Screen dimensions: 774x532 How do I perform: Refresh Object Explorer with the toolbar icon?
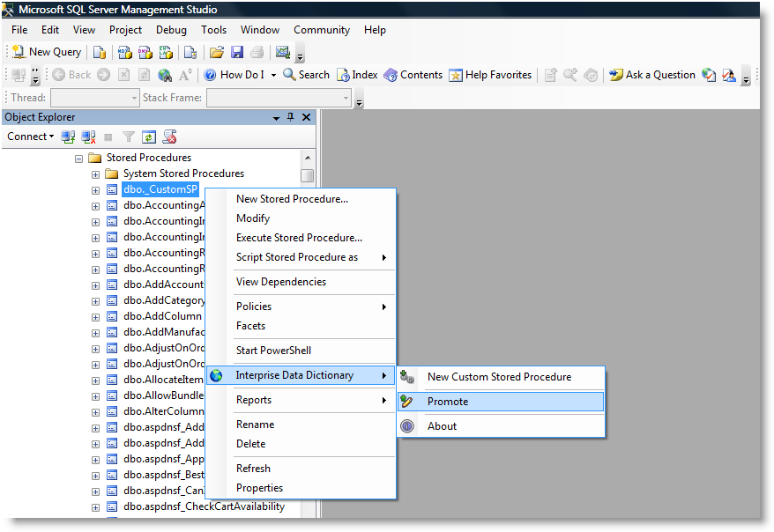(149, 137)
